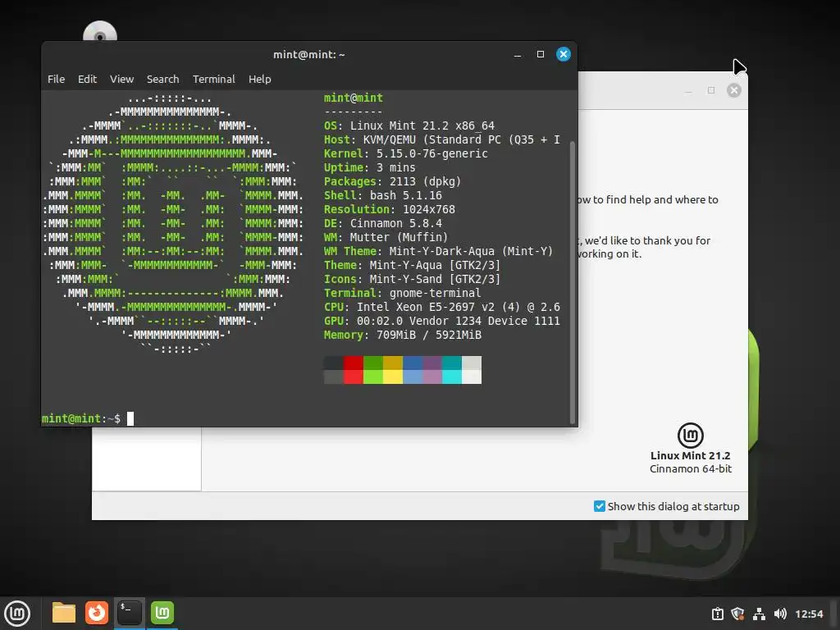Click the terminal title mint@mint: ~
Image resolution: width=840 pixels, height=630 pixels.
click(x=308, y=55)
